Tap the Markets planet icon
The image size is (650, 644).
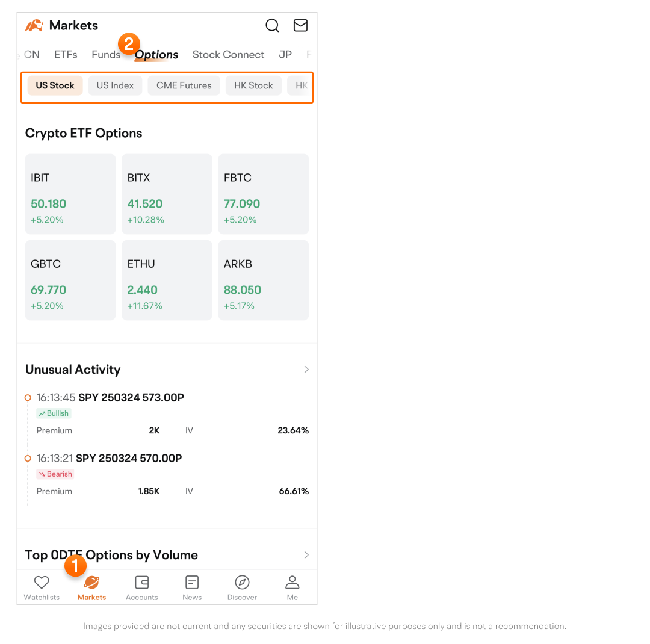[91, 583]
